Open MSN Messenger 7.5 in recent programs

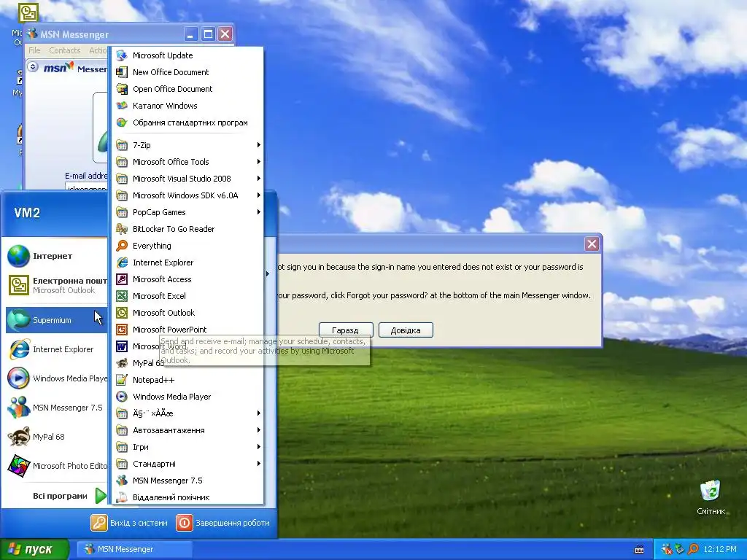[x=55, y=408]
